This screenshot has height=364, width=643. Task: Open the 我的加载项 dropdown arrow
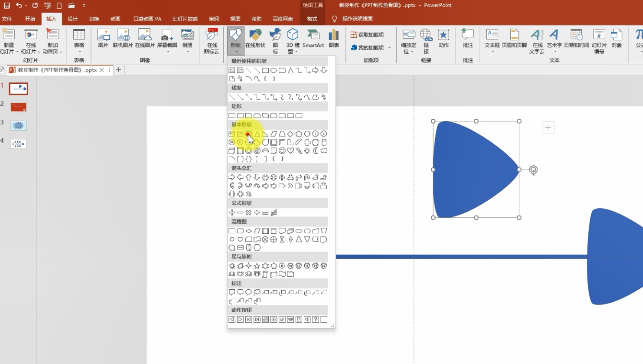[x=390, y=48]
